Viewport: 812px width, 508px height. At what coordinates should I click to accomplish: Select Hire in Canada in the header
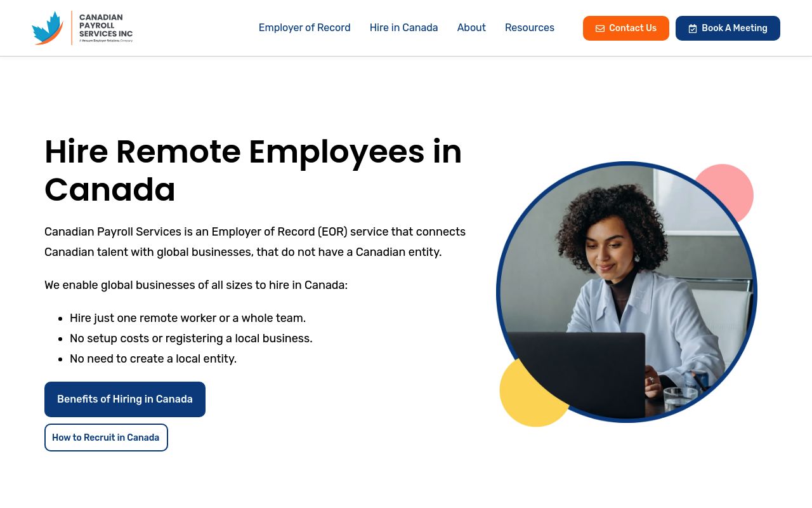pyautogui.click(x=403, y=28)
